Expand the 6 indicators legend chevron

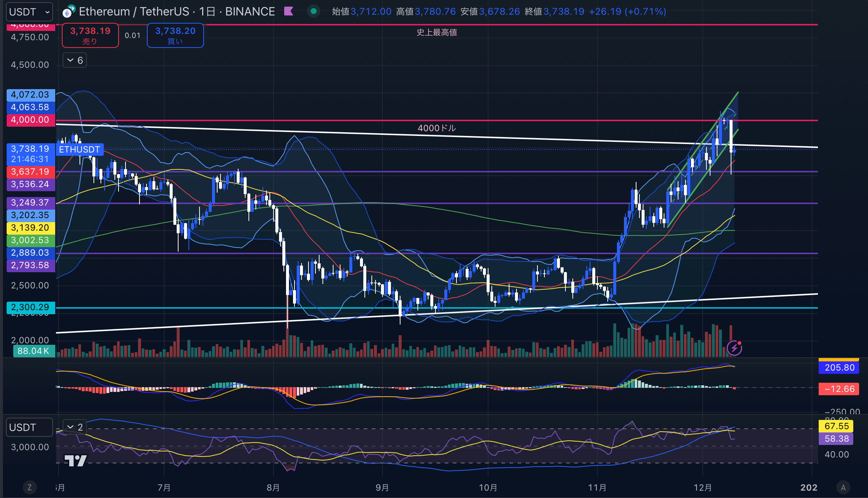coord(75,60)
